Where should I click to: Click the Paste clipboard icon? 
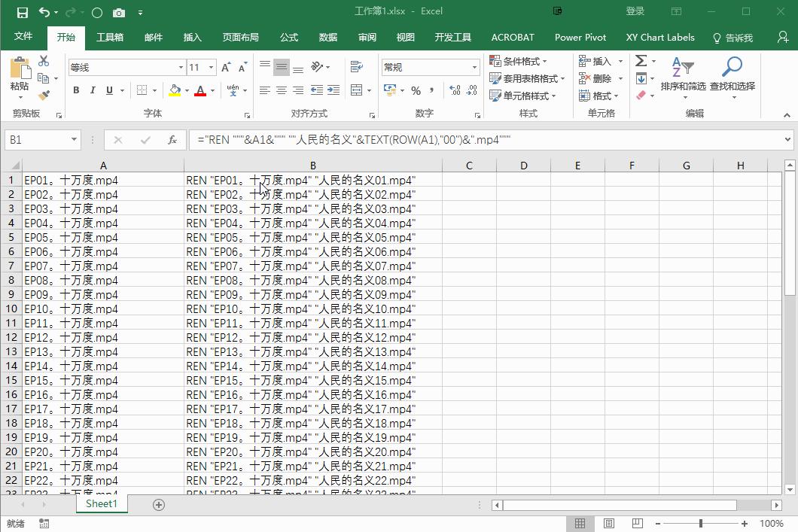point(20,68)
